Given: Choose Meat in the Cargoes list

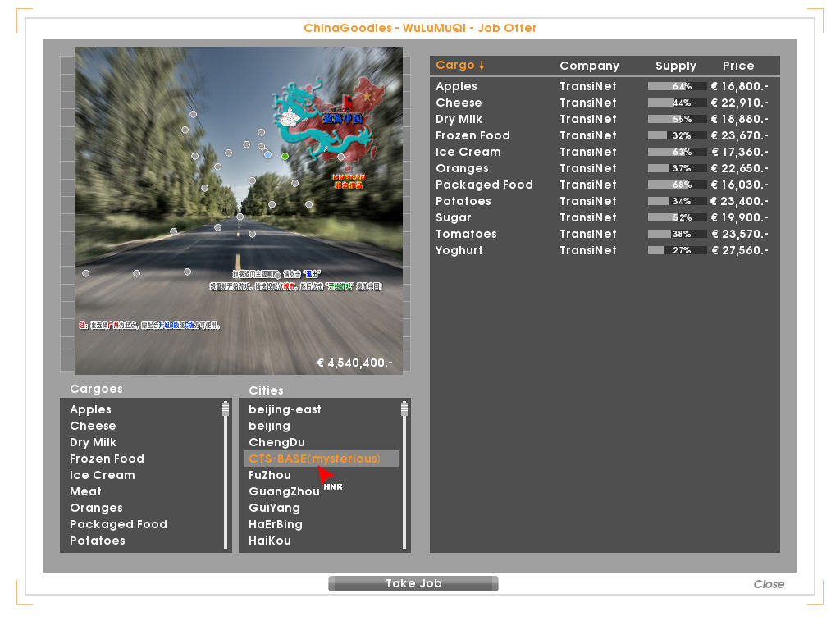Looking at the screenshot, I should (x=85, y=491).
